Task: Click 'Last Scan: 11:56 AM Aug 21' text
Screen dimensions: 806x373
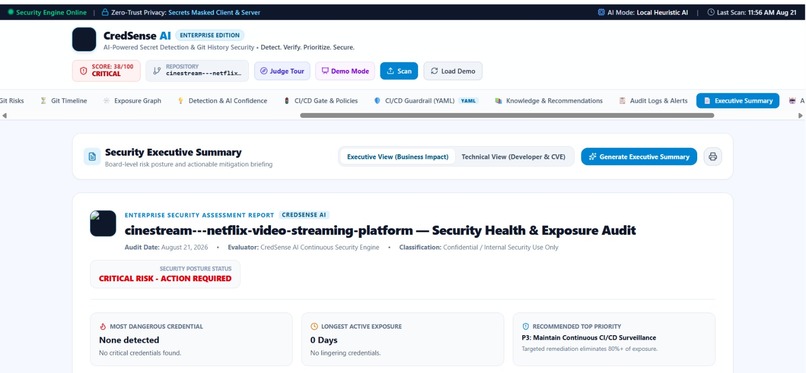Action: (757, 12)
